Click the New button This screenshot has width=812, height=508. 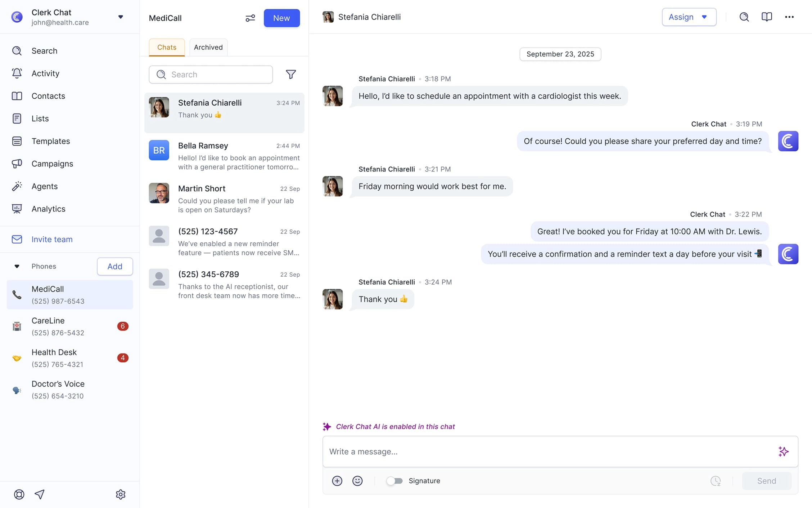click(x=281, y=18)
